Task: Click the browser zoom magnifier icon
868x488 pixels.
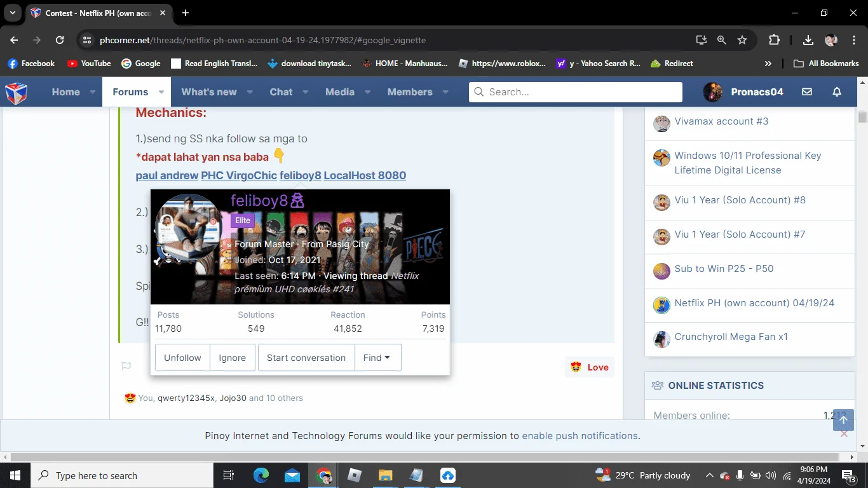Action: point(722,40)
